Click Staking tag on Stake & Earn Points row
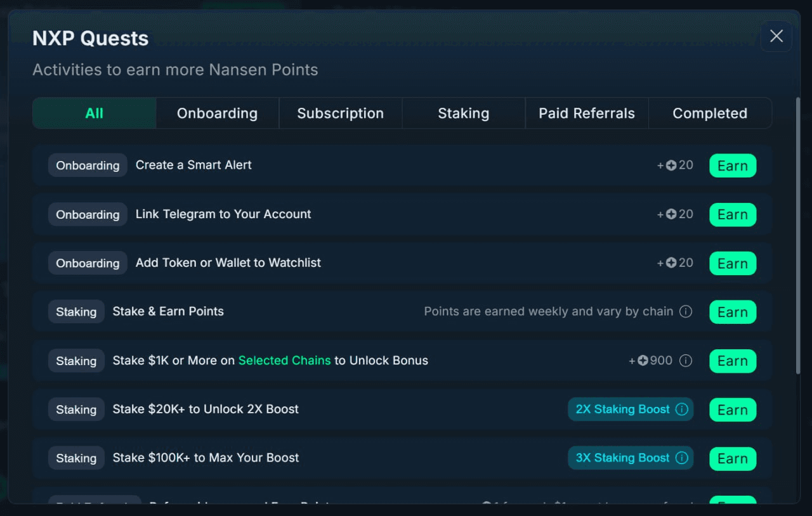This screenshot has height=516, width=812. point(76,312)
